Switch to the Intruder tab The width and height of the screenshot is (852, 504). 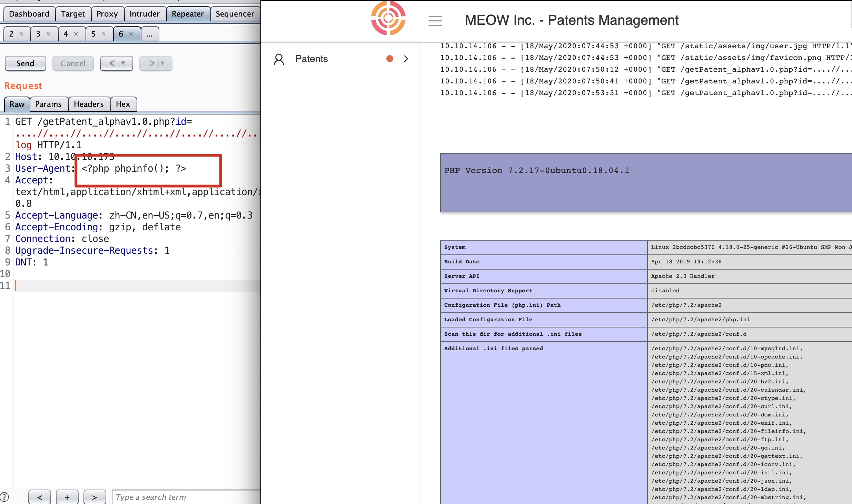click(x=145, y=14)
